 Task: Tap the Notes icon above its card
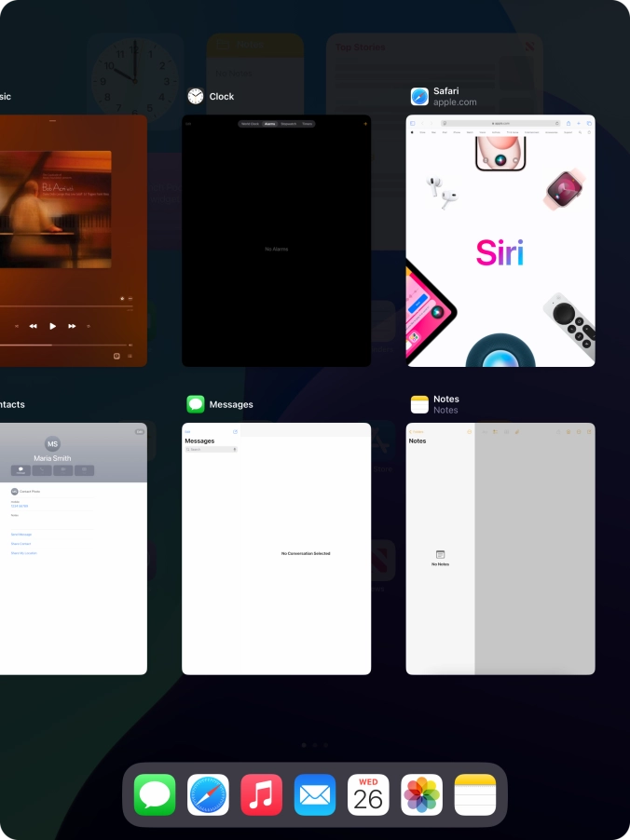tap(419, 404)
